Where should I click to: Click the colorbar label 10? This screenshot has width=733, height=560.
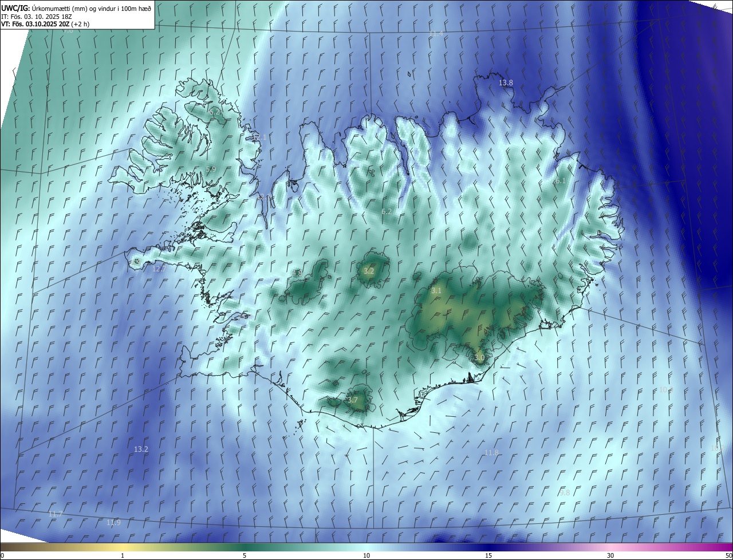point(366,555)
